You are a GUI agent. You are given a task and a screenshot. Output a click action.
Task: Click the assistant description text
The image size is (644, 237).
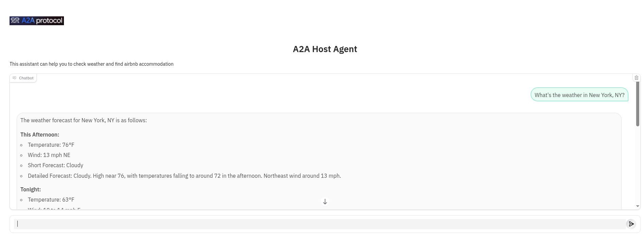pos(91,64)
